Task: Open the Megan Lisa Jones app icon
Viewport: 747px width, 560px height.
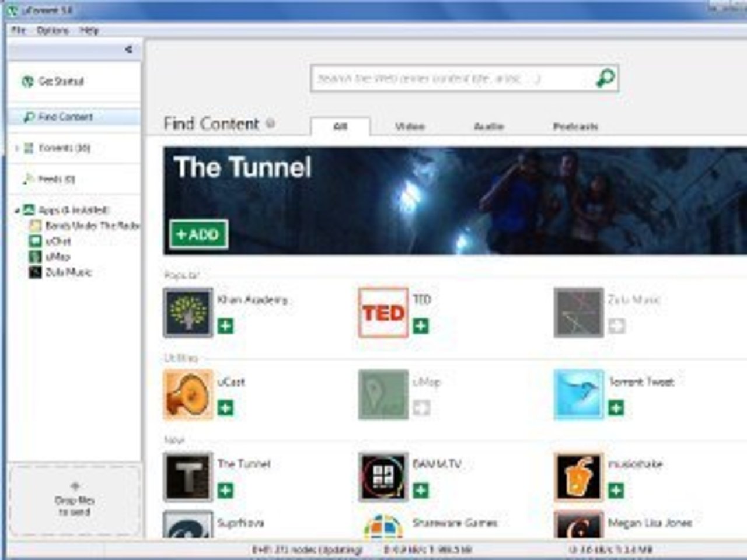Action: pos(578,525)
